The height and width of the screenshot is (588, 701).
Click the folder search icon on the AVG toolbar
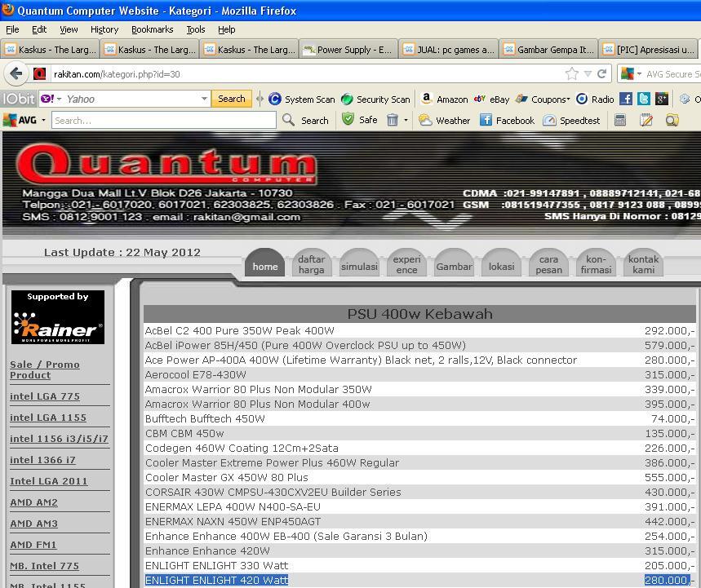(672, 120)
